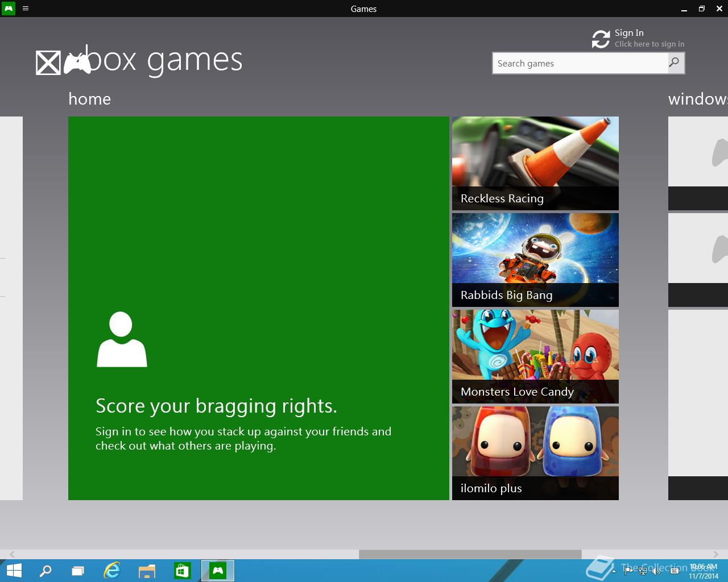Show hidden tray icons arrow

[614, 571]
